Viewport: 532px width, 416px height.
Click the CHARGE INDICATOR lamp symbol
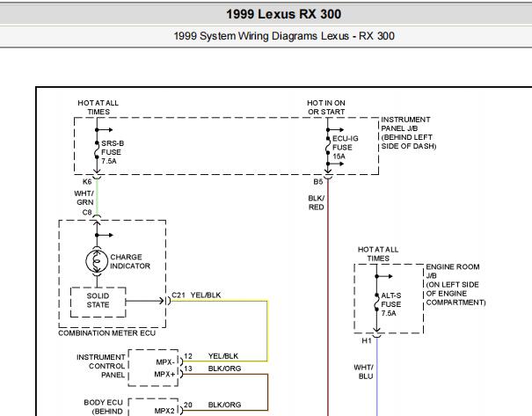97,261
